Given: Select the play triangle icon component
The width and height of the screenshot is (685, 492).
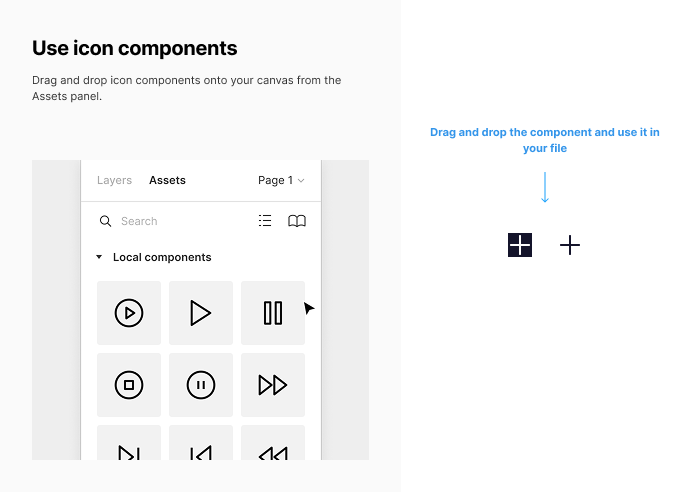Looking at the screenshot, I should click(x=201, y=313).
